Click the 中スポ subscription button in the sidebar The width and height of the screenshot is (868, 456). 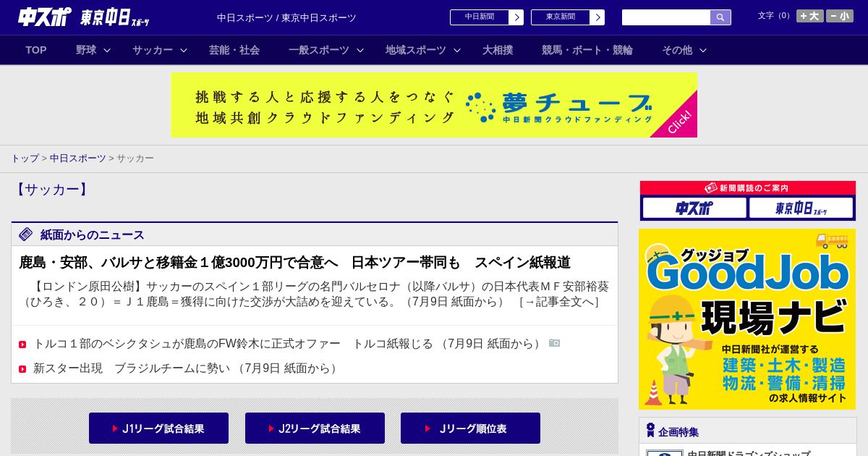(694, 208)
